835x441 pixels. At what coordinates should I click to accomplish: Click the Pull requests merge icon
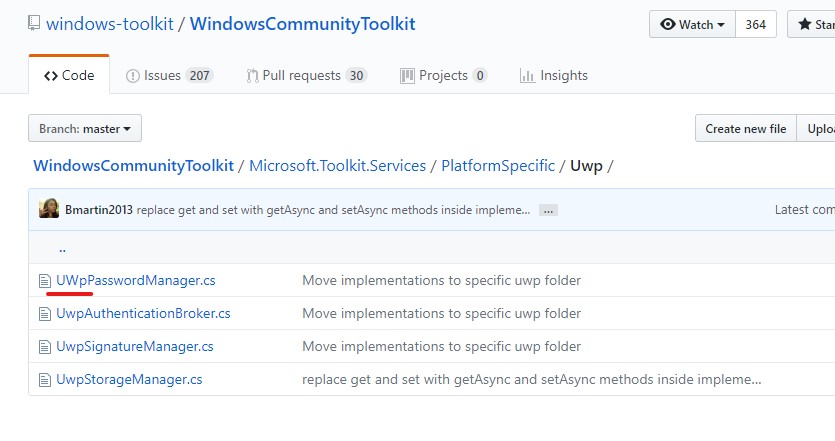[252, 76]
